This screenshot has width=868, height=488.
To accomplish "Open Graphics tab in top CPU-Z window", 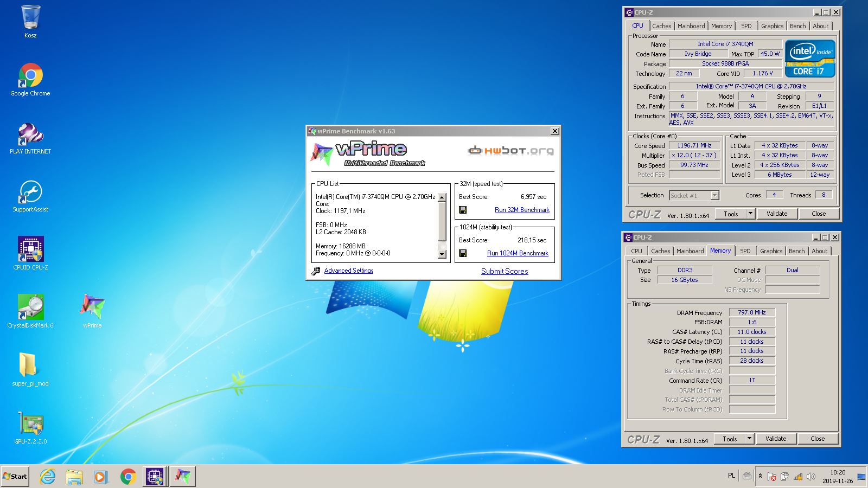I will point(772,26).
